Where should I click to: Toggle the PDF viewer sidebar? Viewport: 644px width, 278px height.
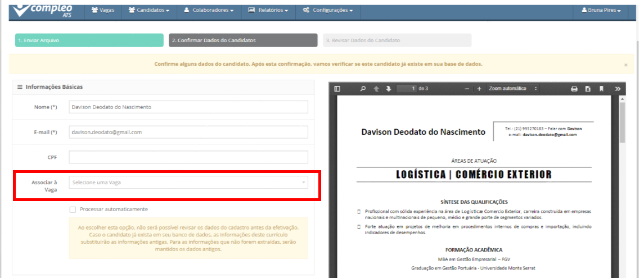coord(337,89)
